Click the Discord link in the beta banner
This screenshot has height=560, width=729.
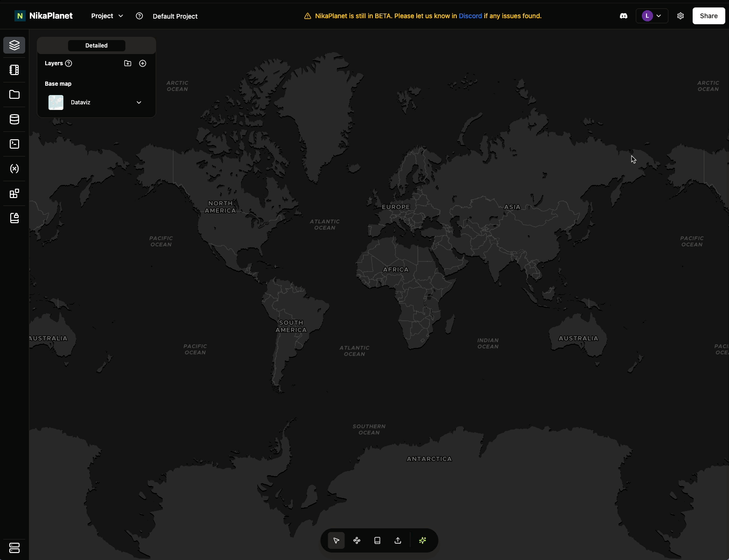pyautogui.click(x=470, y=15)
